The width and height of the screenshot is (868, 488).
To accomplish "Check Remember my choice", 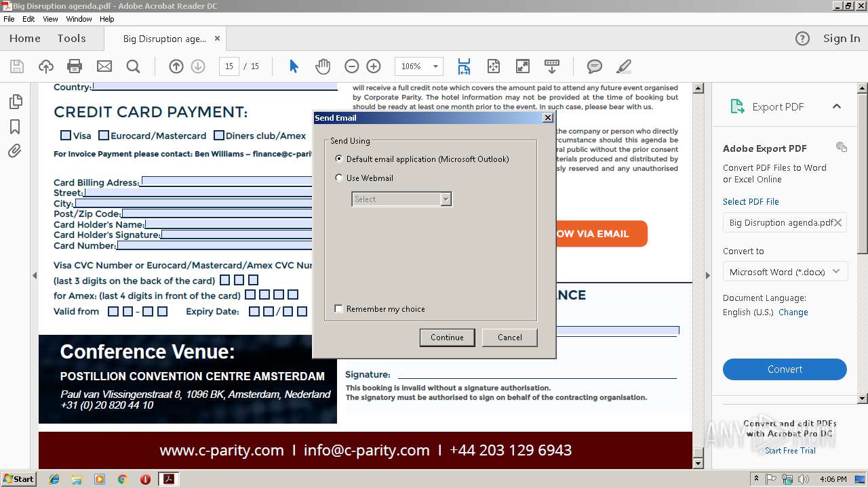I will [x=339, y=308].
